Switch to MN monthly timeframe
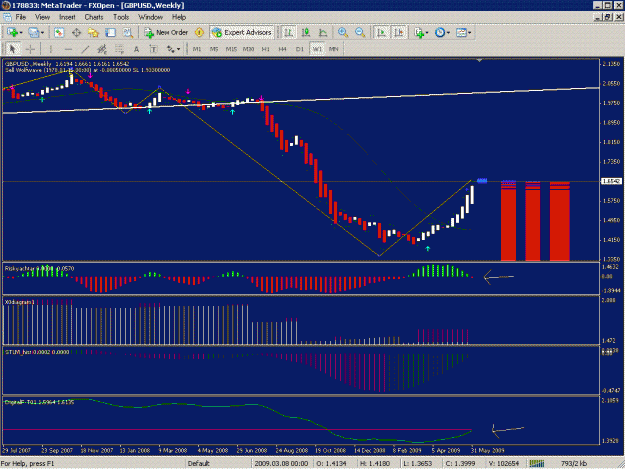 pos(334,49)
